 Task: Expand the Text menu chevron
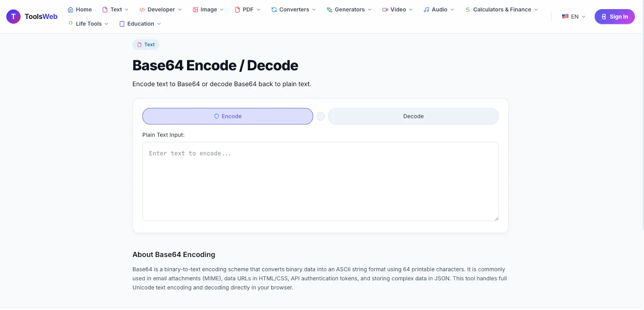[x=126, y=10]
